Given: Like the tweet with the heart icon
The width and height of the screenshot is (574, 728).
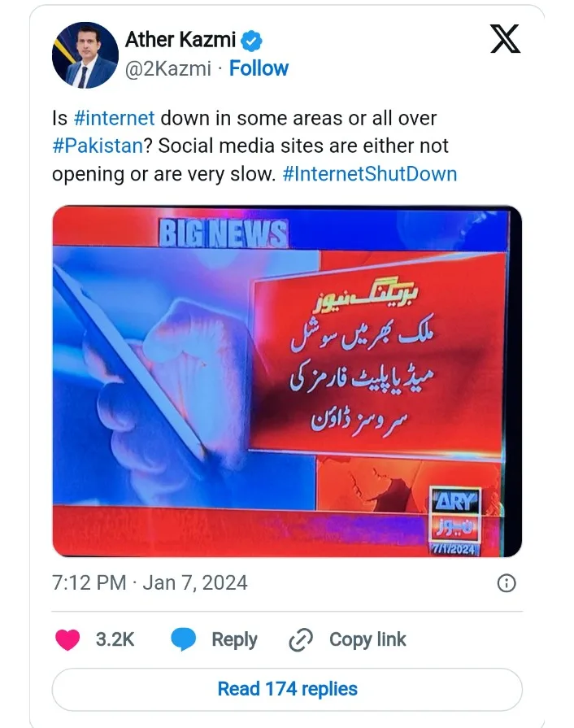Looking at the screenshot, I should (x=67, y=639).
